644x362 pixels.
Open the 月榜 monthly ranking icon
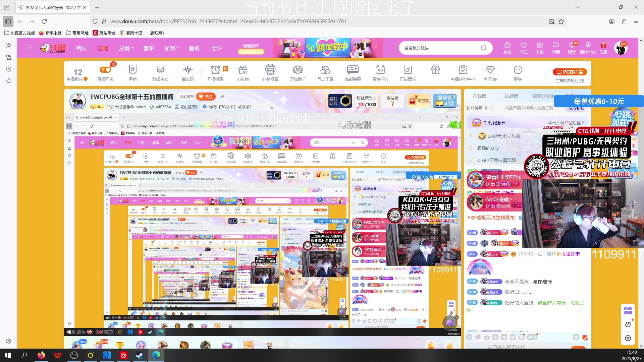[133, 73]
